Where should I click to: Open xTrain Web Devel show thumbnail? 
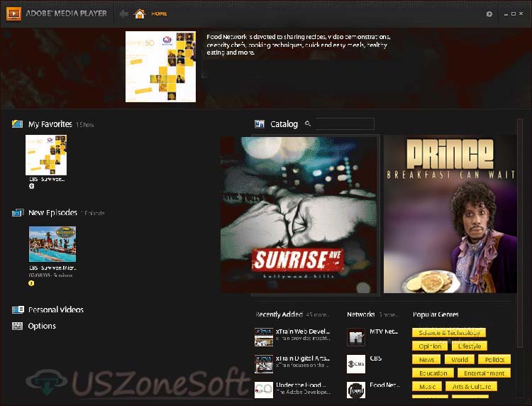pyautogui.click(x=264, y=336)
